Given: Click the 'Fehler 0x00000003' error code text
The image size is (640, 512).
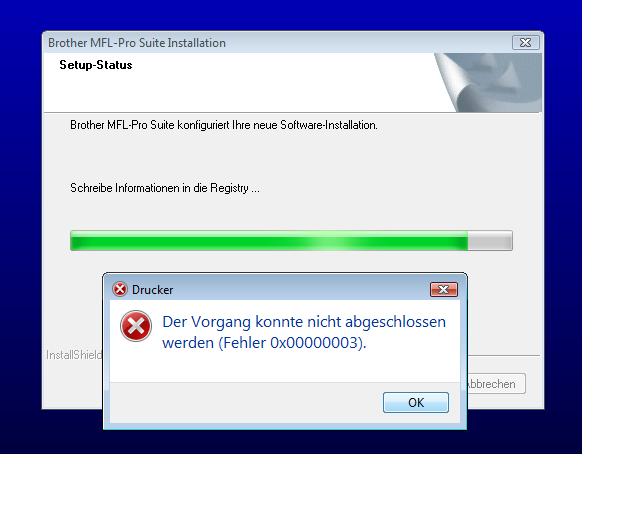Looking at the screenshot, I should (x=291, y=343).
